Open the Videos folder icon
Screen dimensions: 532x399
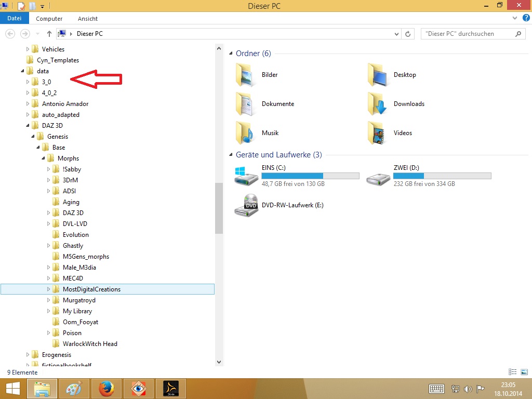377,133
